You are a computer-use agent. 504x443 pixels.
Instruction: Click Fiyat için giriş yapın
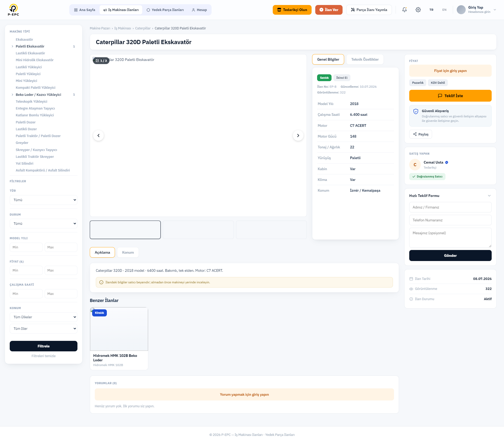[x=450, y=71]
